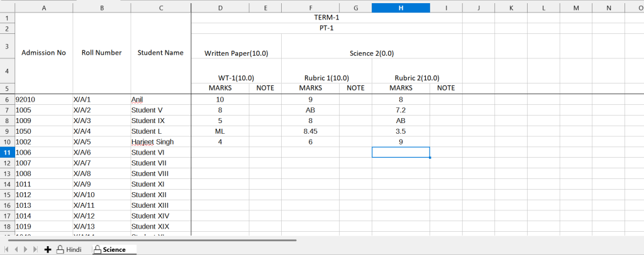644x255 pixels.
Task: Click the select-all corner box
Action: (7, 8)
